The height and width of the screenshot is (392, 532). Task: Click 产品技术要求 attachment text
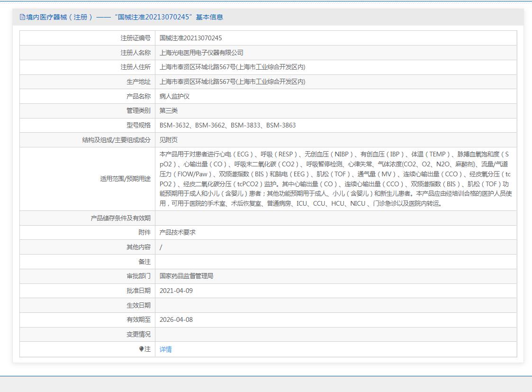click(x=178, y=232)
